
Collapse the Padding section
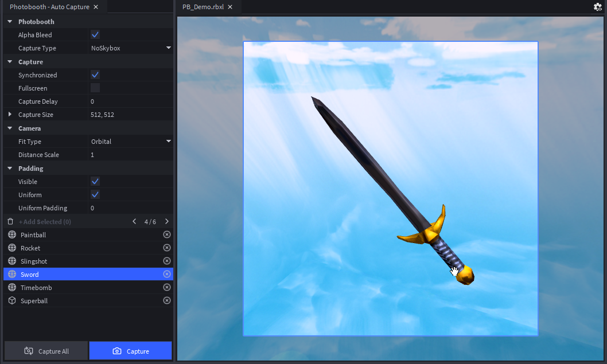10,169
